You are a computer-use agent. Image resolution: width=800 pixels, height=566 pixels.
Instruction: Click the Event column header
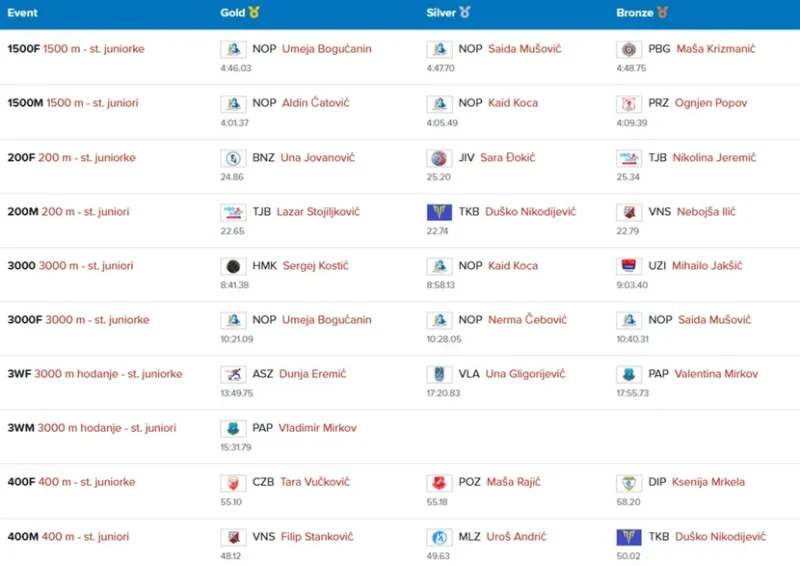22,13
